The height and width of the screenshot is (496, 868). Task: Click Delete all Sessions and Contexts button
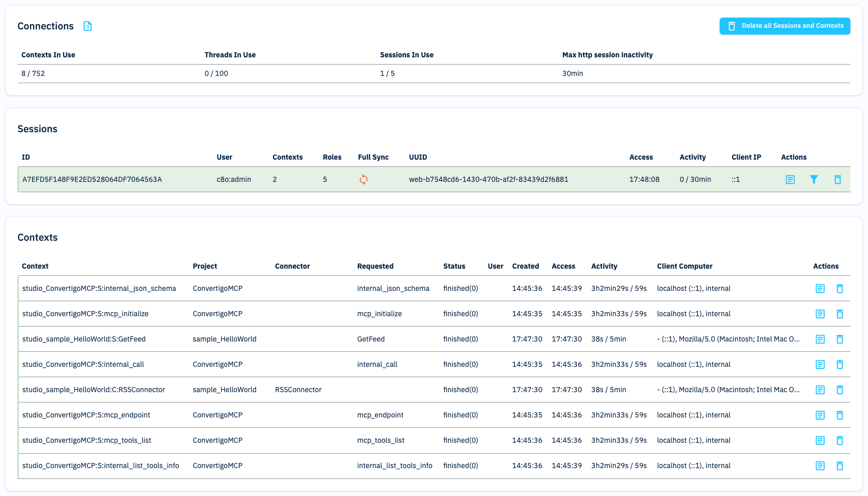point(784,26)
